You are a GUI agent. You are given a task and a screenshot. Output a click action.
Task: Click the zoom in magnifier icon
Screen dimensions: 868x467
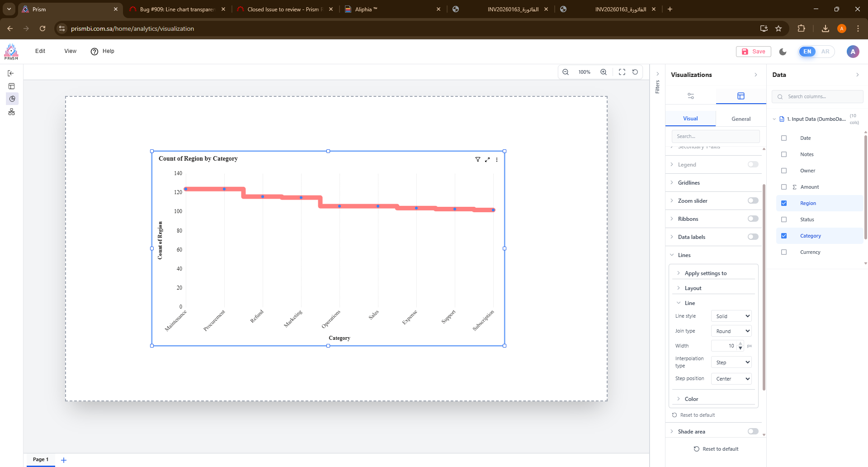coord(604,72)
